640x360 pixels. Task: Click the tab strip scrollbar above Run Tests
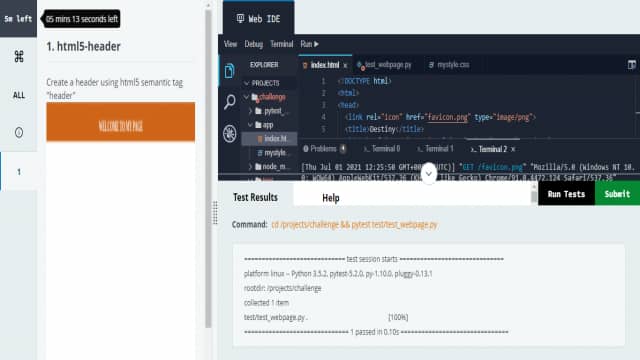(x=533, y=194)
